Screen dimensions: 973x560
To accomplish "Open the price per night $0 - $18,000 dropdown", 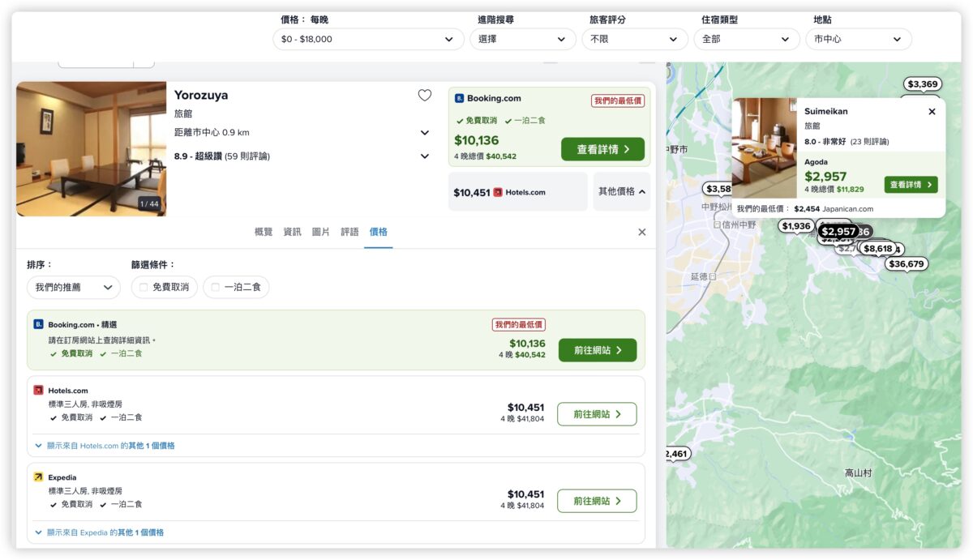I will point(368,39).
